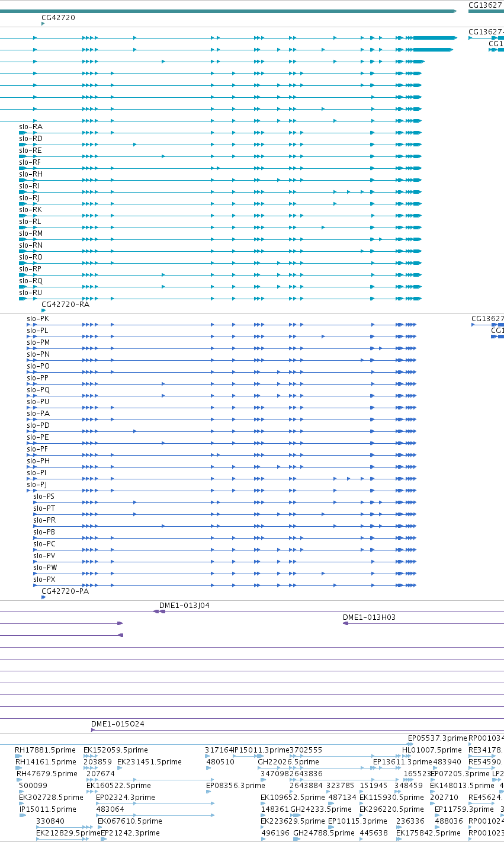
Task: Click EK223629.5prime EST label
Action: coord(293,821)
